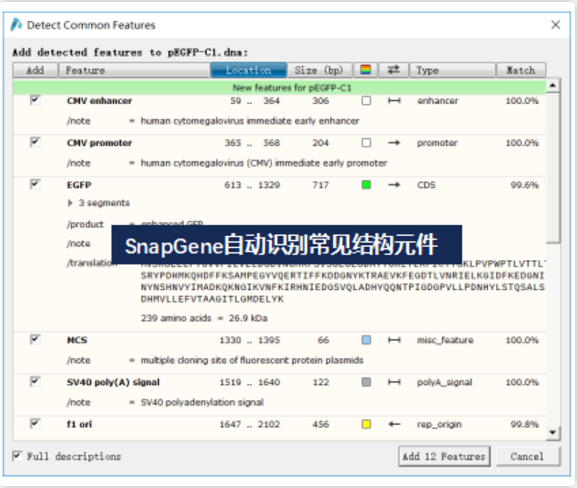Pick the CMV promoter white color swatch
This screenshot has height=488, width=577.
[x=366, y=143]
